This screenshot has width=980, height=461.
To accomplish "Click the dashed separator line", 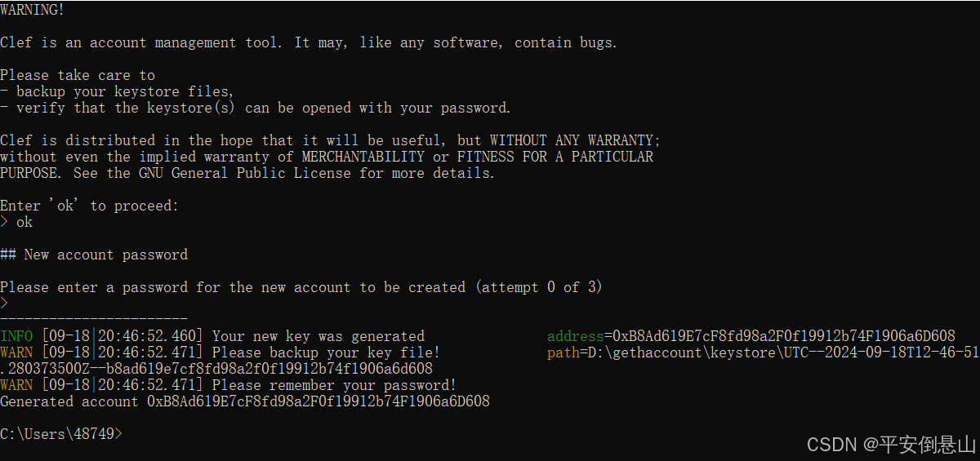I will pos(94,318).
